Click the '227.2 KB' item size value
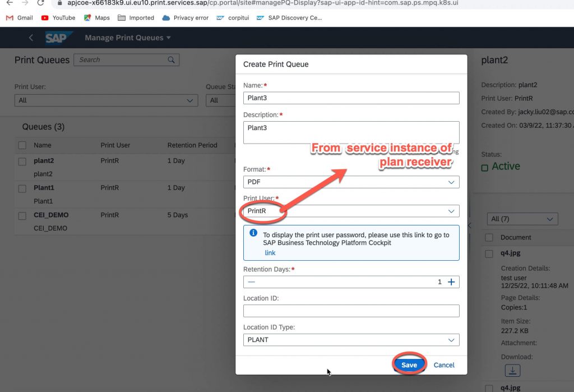This screenshot has height=392, width=574. tap(515, 330)
